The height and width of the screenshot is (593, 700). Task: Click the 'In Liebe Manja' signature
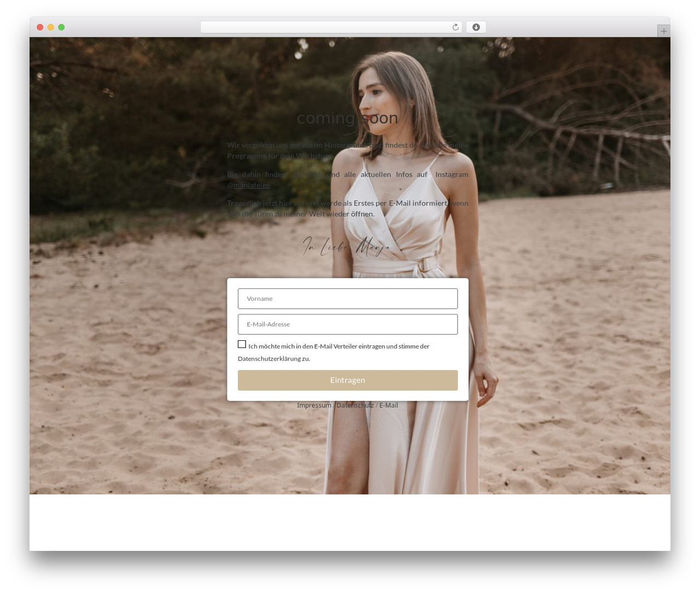pos(347,246)
